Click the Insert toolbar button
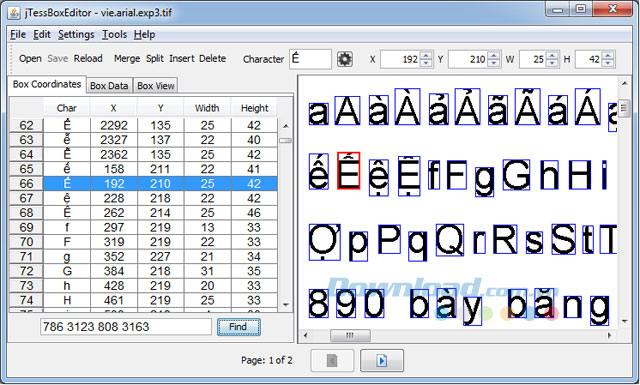Viewport: 640px width, 385px height. tap(182, 59)
